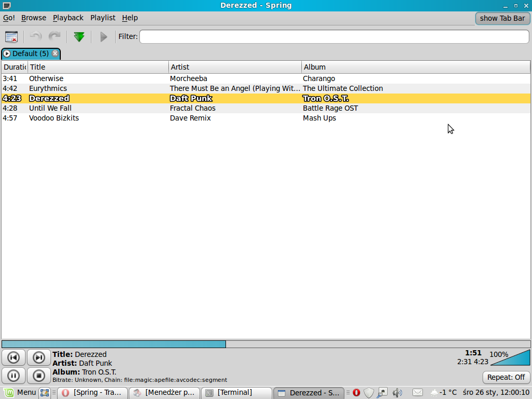This screenshot has width=532, height=399.
Task: Click the grey play arrow in toolbar
Action: click(103, 37)
